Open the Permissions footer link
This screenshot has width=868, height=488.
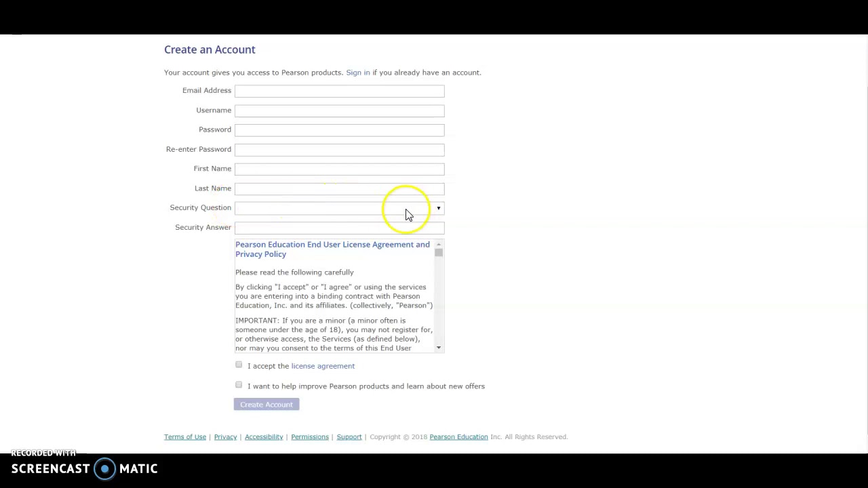point(310,437)
